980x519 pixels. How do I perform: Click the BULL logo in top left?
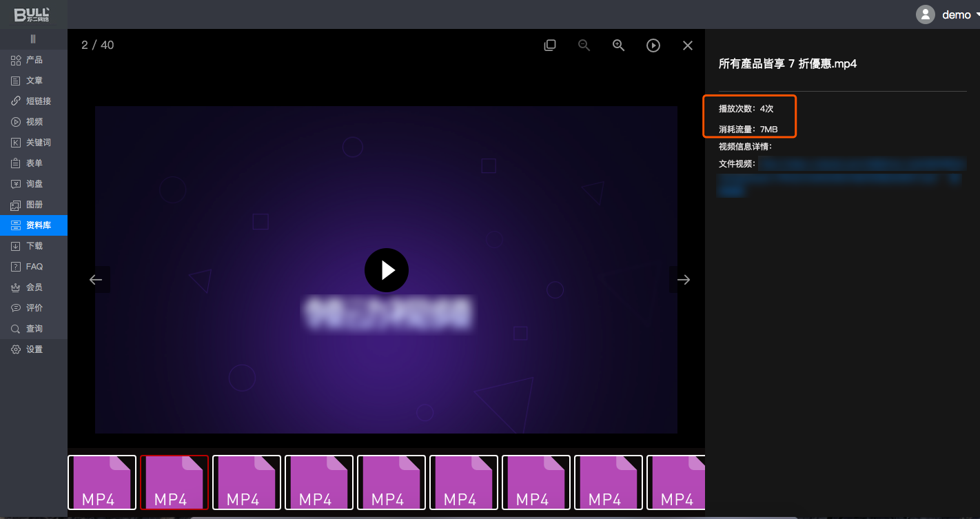point(32,14)
